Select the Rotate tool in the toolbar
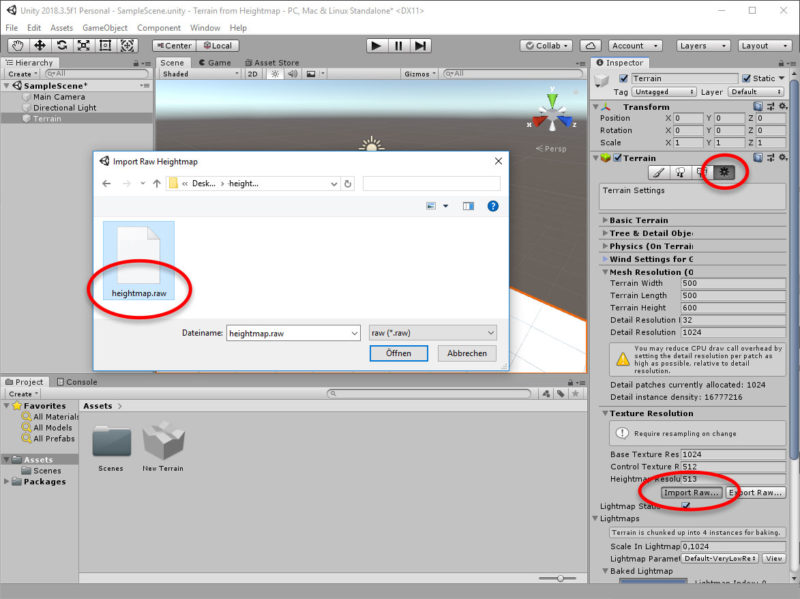The image size is (800, 599). [61, 45]
